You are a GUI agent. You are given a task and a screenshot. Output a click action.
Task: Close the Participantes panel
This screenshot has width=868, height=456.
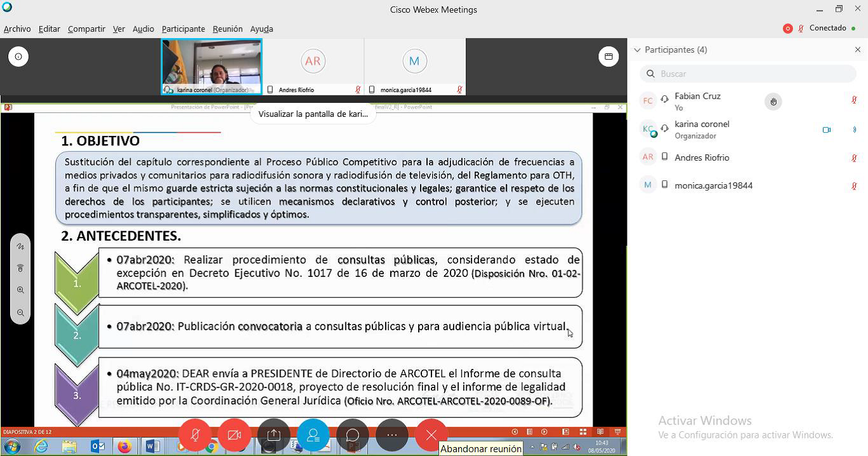point(858,50)
